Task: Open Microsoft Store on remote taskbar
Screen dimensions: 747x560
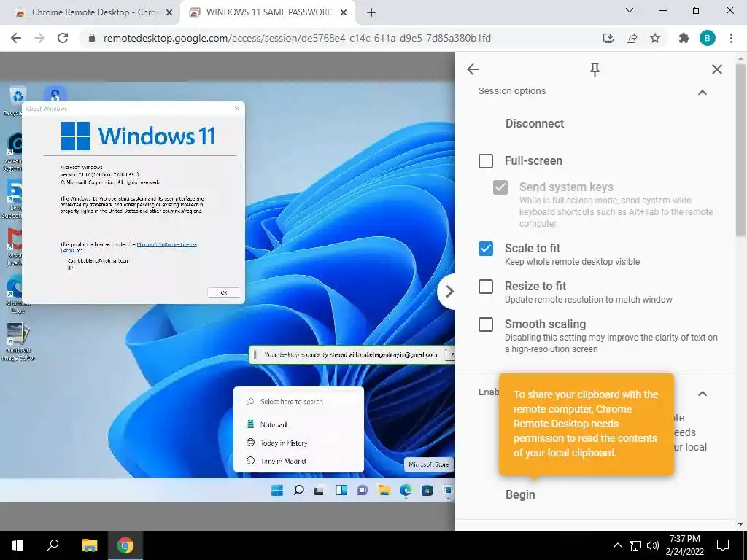Action: coord(427,490)
